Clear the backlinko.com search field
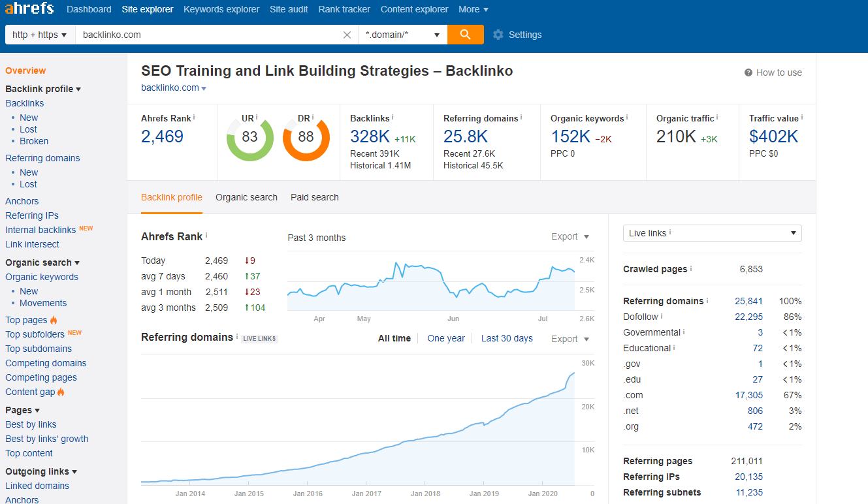Viewport: 868px width, 504px height. tap(347, 35)
